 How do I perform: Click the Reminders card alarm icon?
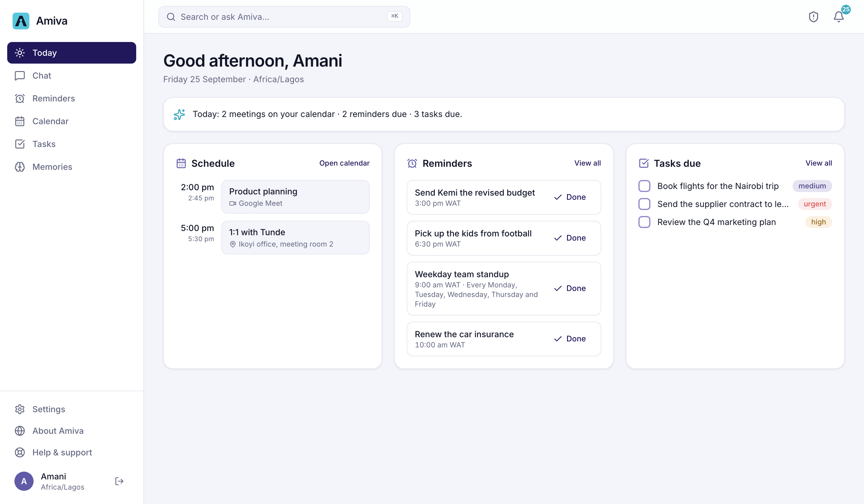[x=412, y=163]
